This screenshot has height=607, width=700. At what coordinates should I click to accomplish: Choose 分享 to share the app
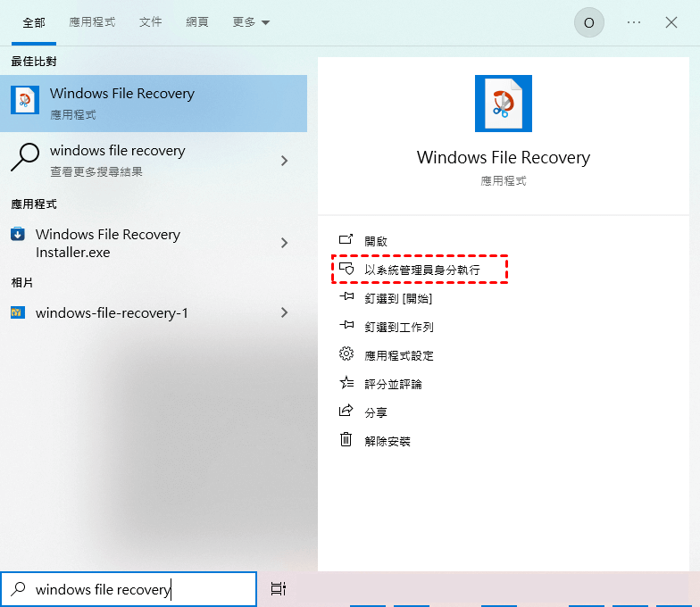[376, 412]
